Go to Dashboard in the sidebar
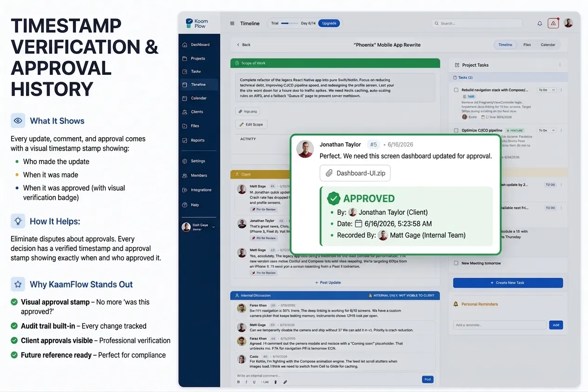Screen dimensions: 588x392 pos(200,45)
